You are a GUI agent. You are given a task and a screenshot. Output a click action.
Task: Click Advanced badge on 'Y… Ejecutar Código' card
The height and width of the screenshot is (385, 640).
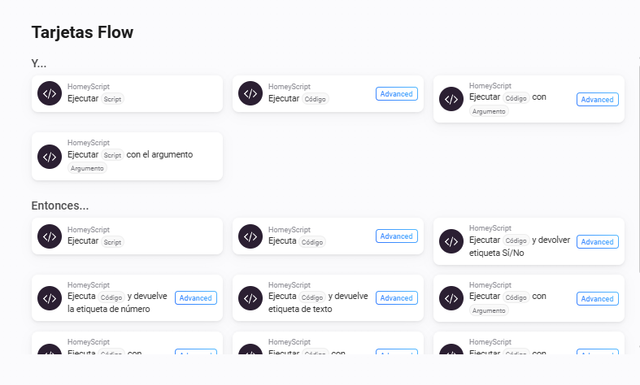coord(396,94)
